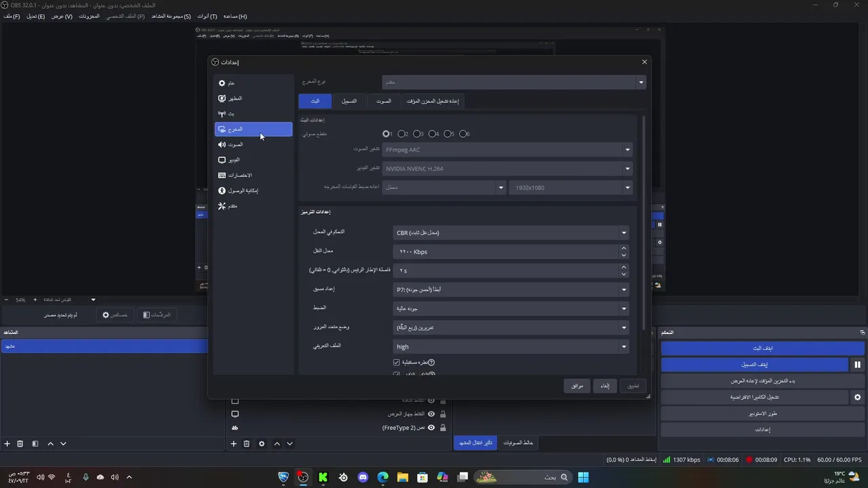Remove selected source with trash icon
Screen dimensions: 868x488
tap(246, 444)
